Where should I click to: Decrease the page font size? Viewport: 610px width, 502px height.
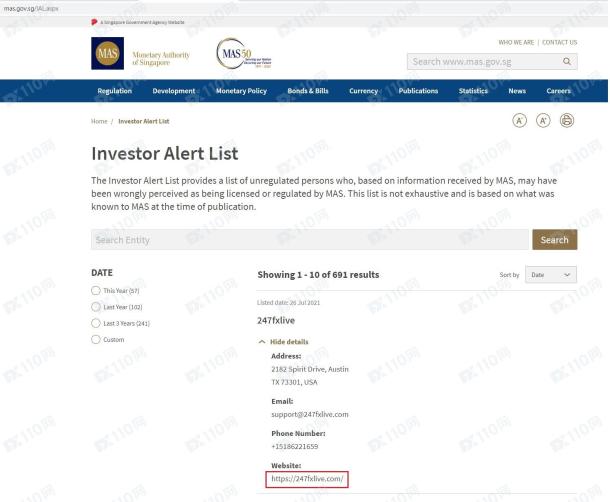point(519,121)
